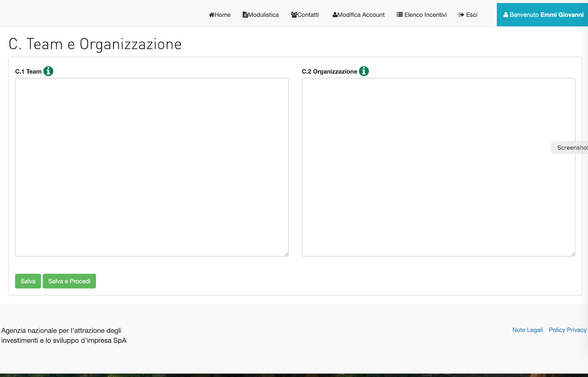This screenshot has height=377, width=588.
Task: Open the Policy Privacy link
Action: (567, 330)
